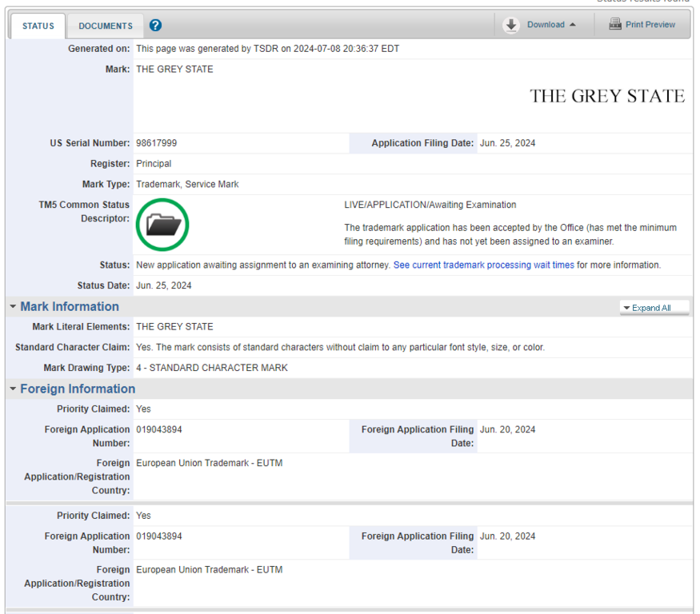
Task: Click the Expand All button
Action: [654, 308]
